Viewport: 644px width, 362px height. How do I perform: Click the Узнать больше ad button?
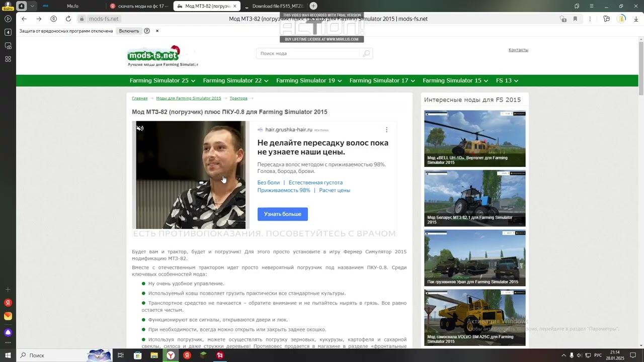(x=283, y=214)
